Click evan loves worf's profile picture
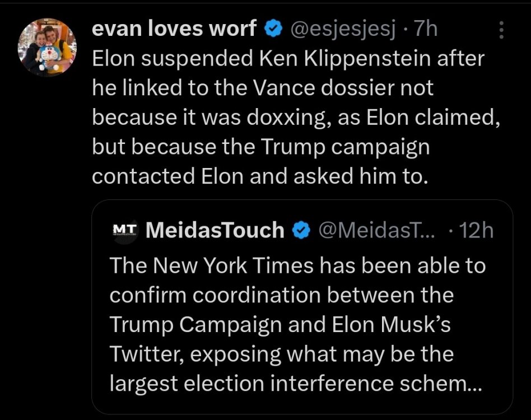This screenshot has width=531, height=420. coord(47,48)
